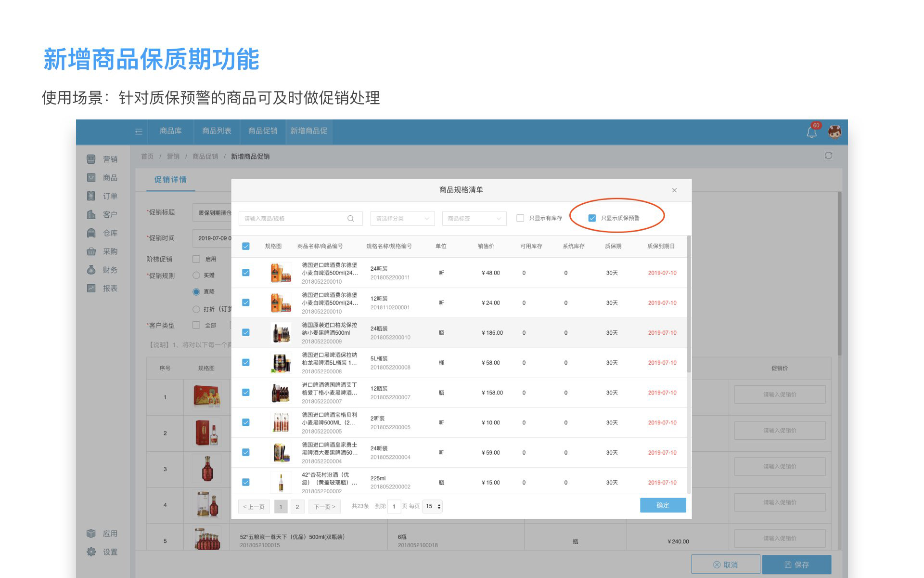
Task: Switch to the 商品库 tab
Action: coord(171,131)
